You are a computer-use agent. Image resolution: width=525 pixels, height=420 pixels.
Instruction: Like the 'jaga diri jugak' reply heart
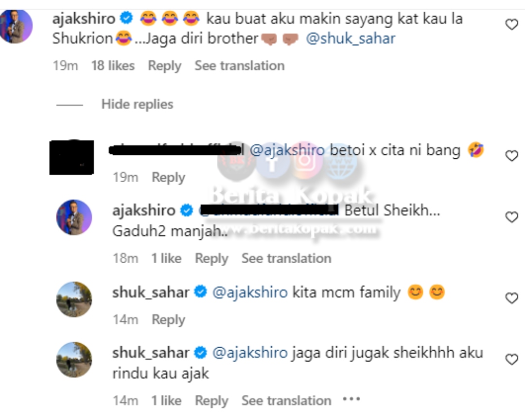click(511, 359)
